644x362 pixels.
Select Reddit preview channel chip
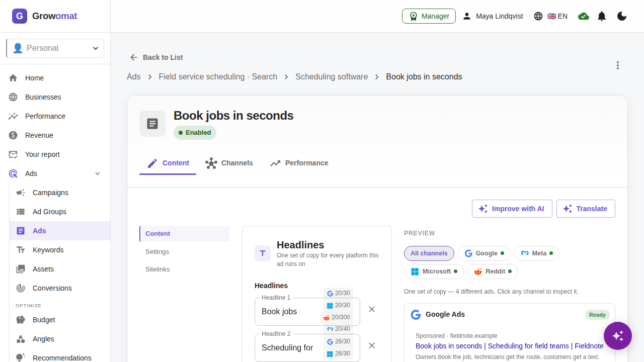pyautogui.click(x=493, y=271)
